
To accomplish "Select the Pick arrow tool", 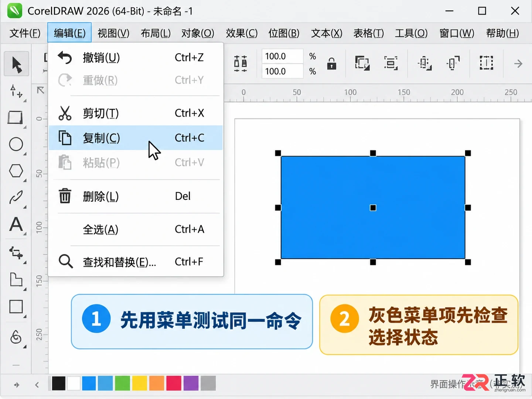I will coord(16,64).
